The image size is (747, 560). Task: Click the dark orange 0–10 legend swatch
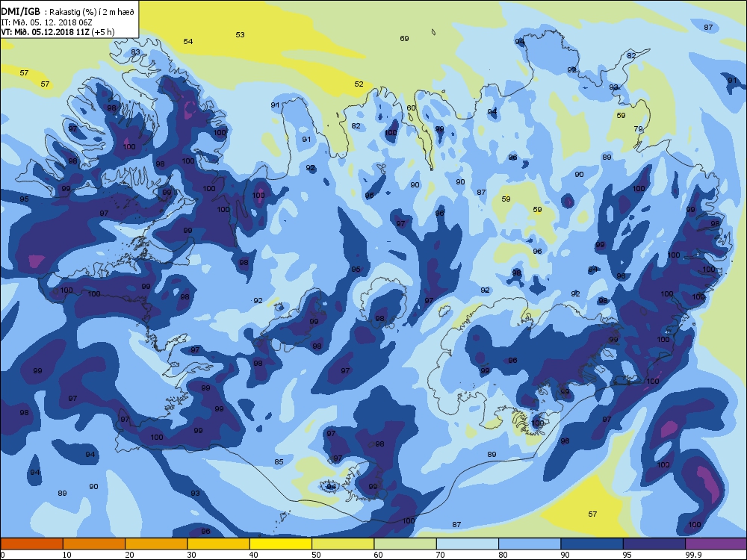pos(31,544)
